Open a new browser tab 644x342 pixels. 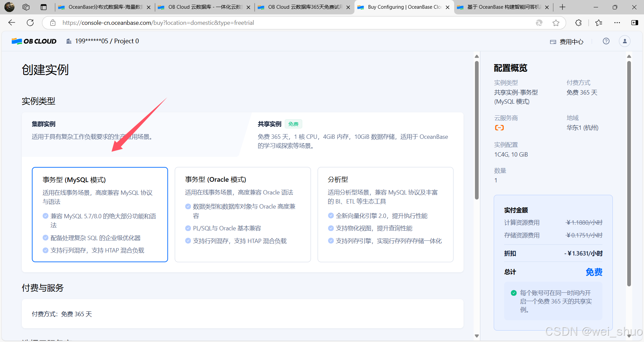[562, 7]
